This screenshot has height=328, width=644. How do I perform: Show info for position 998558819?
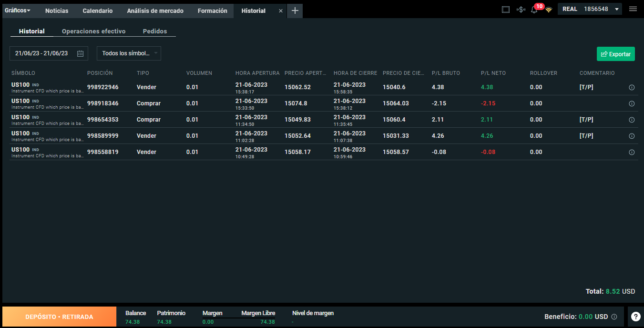[x=632, y=153]
